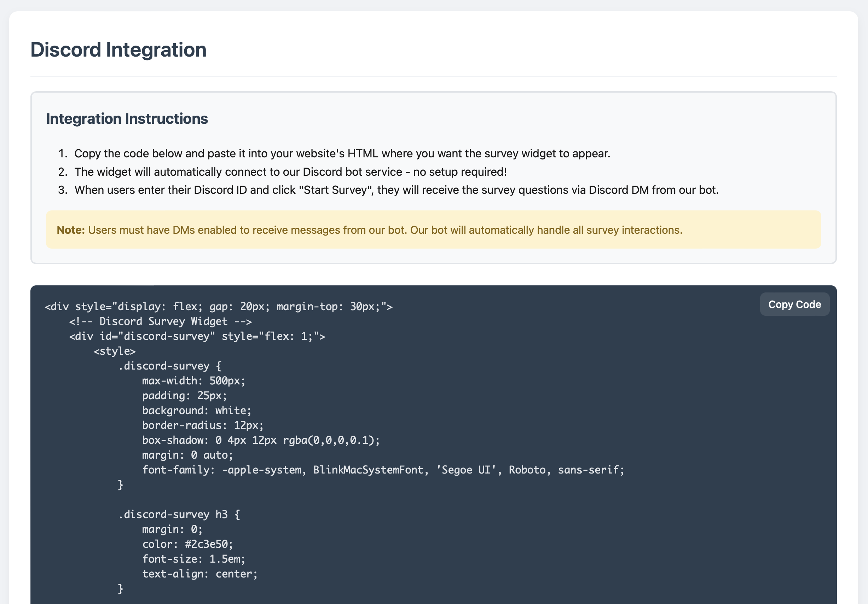Click instruction step 2 about the Discord bot
Image resolution: width=868 pixels, height=604 pixels.
tap(290, 172)
